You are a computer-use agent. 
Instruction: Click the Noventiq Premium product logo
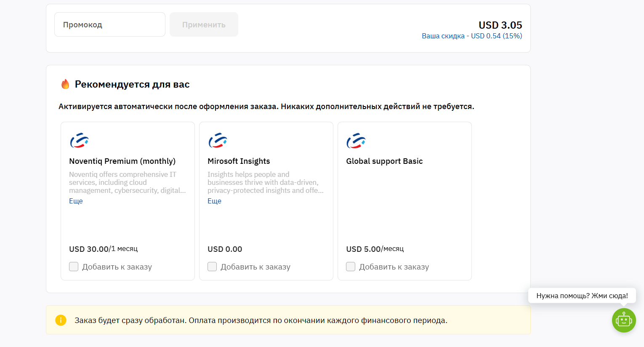79,141
